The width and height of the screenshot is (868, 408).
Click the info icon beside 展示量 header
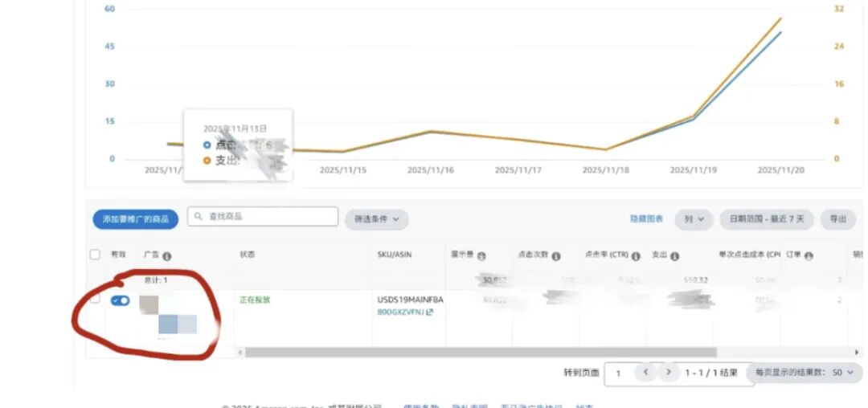click(x=481, y=256)
